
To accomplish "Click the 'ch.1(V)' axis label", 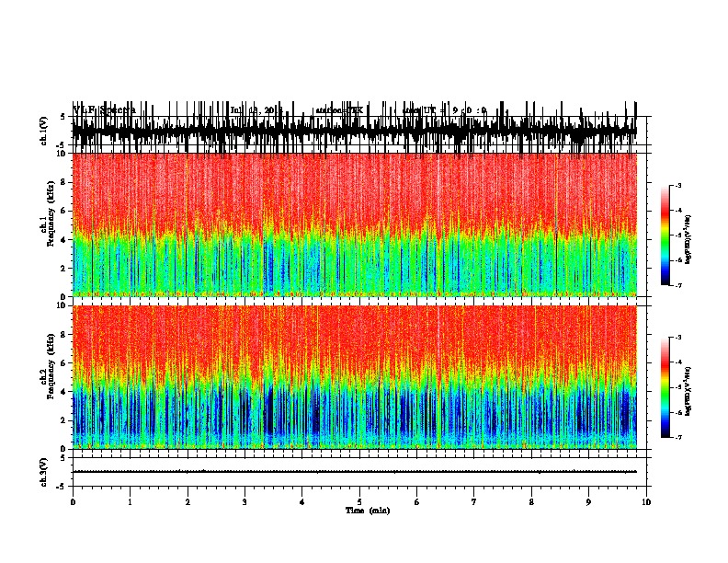I will 43,131.
